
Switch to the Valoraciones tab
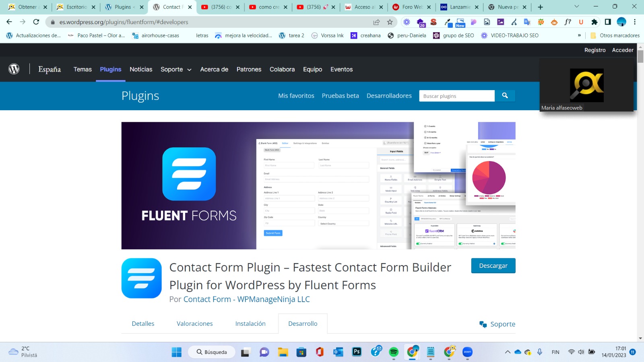click(195, 323)
